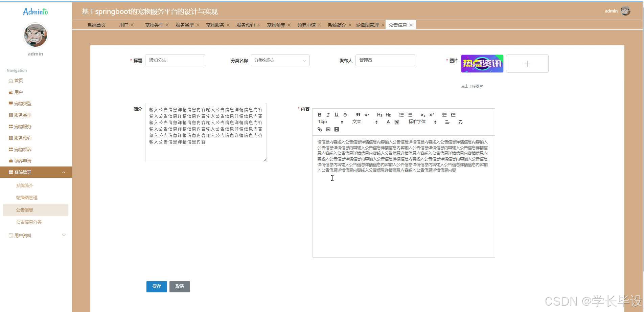Click the plus box to upload image
Screen dimensions: 644x312
[527, 64]
